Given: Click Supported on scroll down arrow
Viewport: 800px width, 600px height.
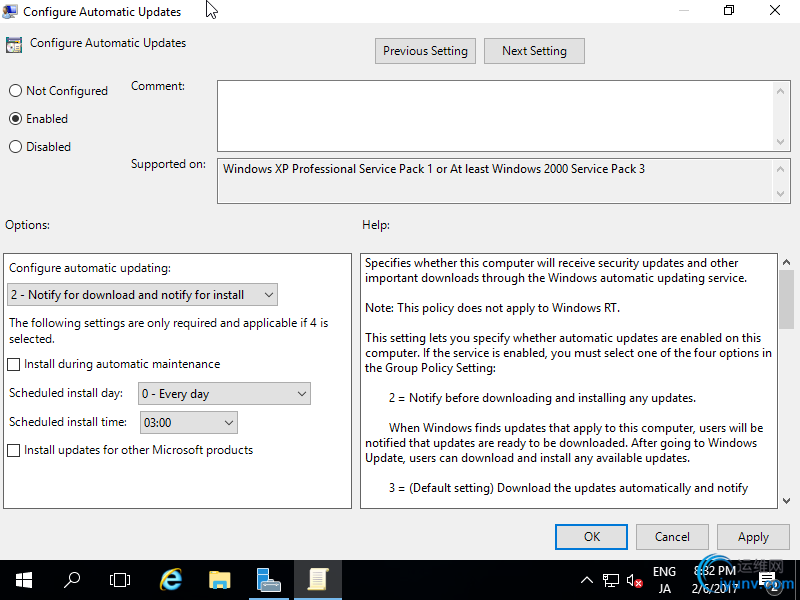Looking at the screenshot, I should click(x=780, y=193).
